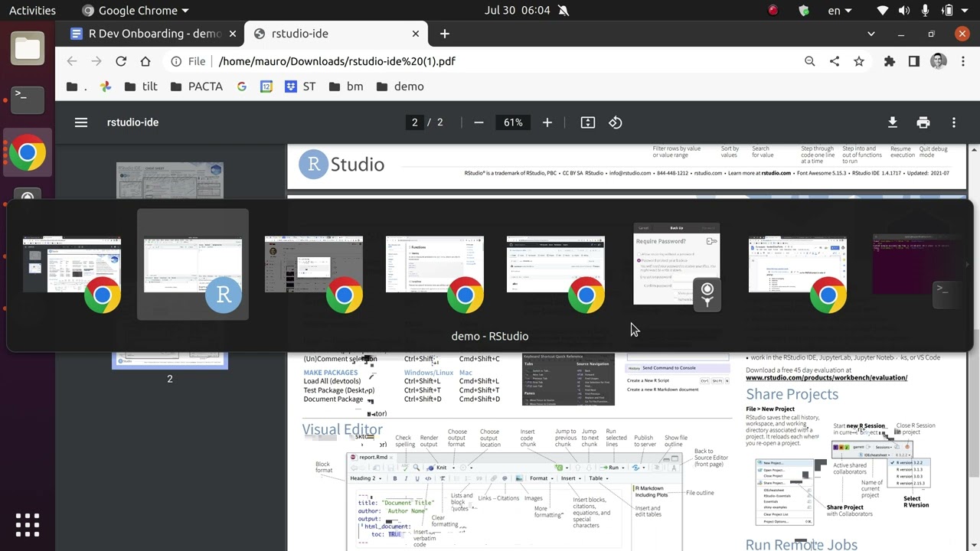The width and height of the screenshot is (980, 551).
Task: Zoom out the PDF with minus button
Action: tap(479, 122)
